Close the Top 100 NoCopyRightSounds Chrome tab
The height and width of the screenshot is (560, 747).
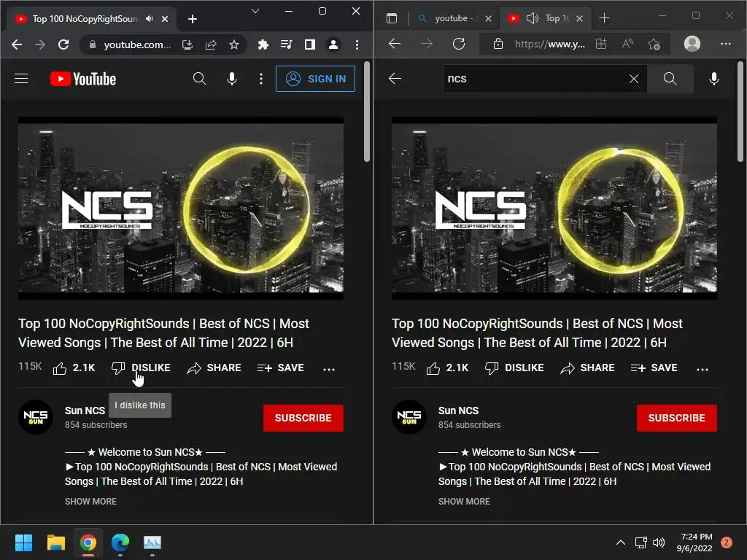[165, 18]
